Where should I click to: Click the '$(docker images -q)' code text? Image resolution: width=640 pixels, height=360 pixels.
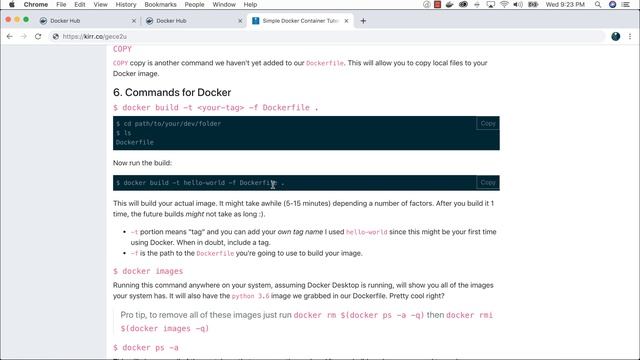(164, 328)
